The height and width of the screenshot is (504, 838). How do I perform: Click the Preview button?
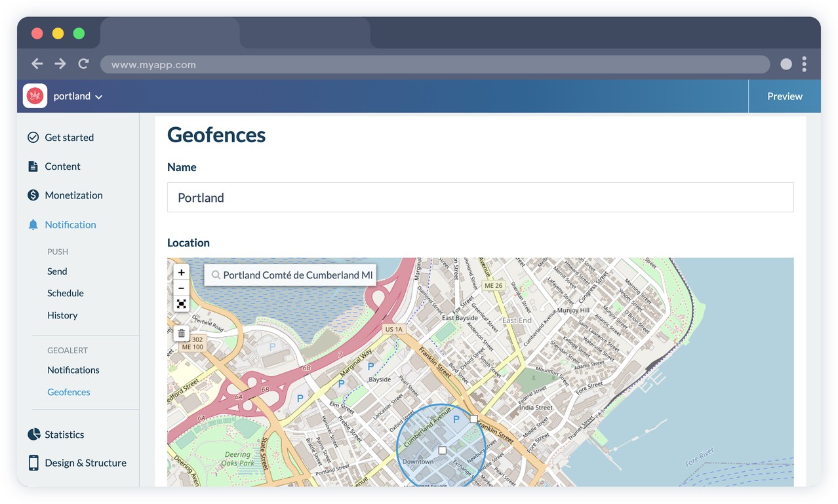pos(784,96)
